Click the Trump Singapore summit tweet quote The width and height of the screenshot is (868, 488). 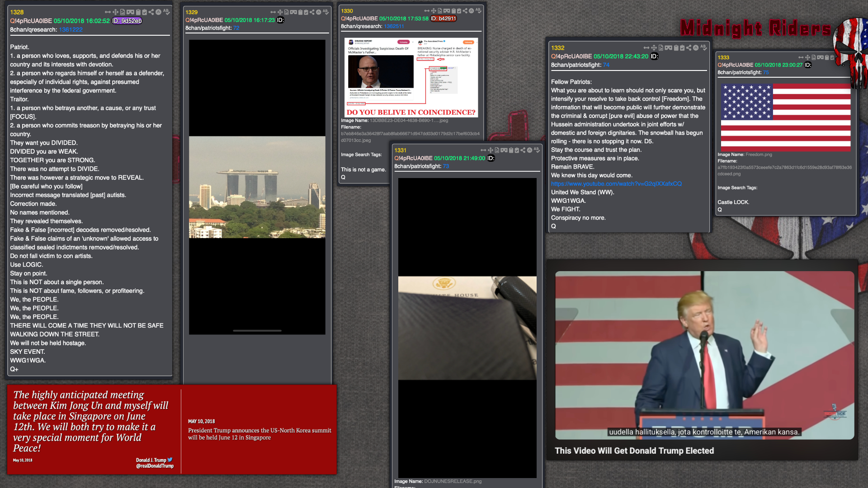tap(91, 421)
